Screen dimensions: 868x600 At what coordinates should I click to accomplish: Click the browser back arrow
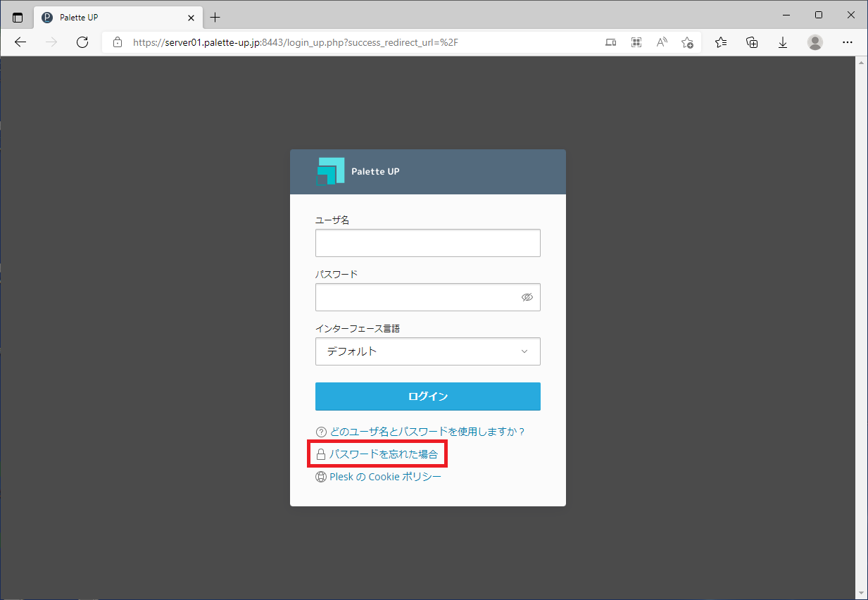(x=20, y=42)
